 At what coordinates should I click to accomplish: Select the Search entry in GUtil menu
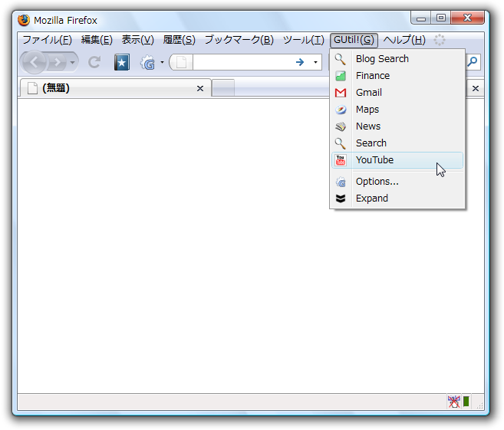point(397,143)
